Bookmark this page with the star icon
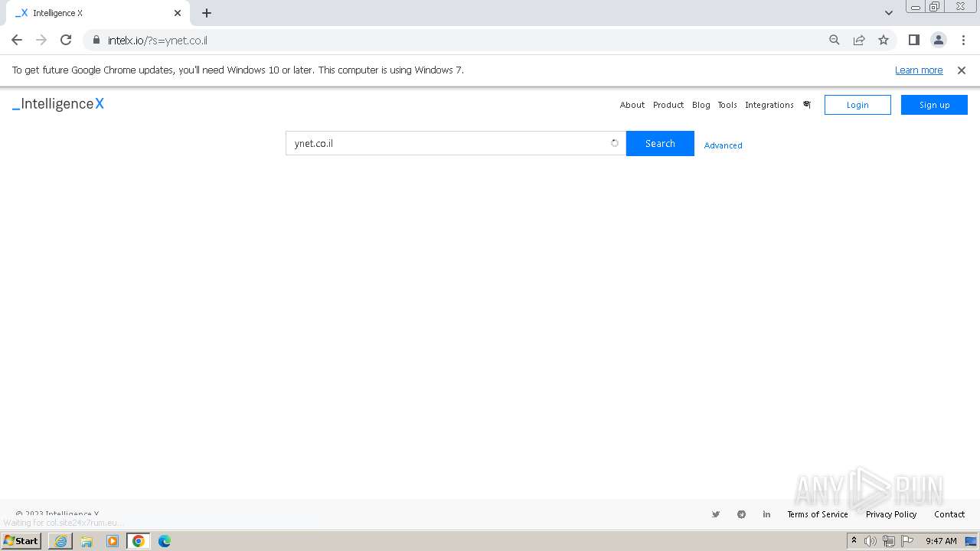The height and width of the screenshot is (551, 980). tap(884, 40)
